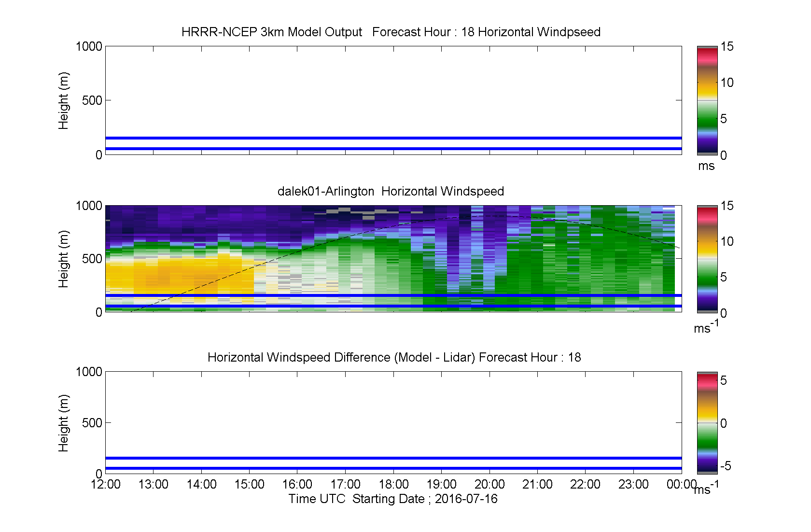
Task: Click the -5 label on difference colorbar
Action: point(726,466)
